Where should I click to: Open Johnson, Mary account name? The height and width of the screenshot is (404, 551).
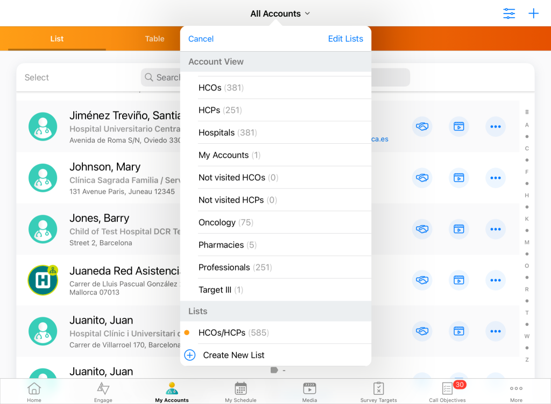[105, 167]
